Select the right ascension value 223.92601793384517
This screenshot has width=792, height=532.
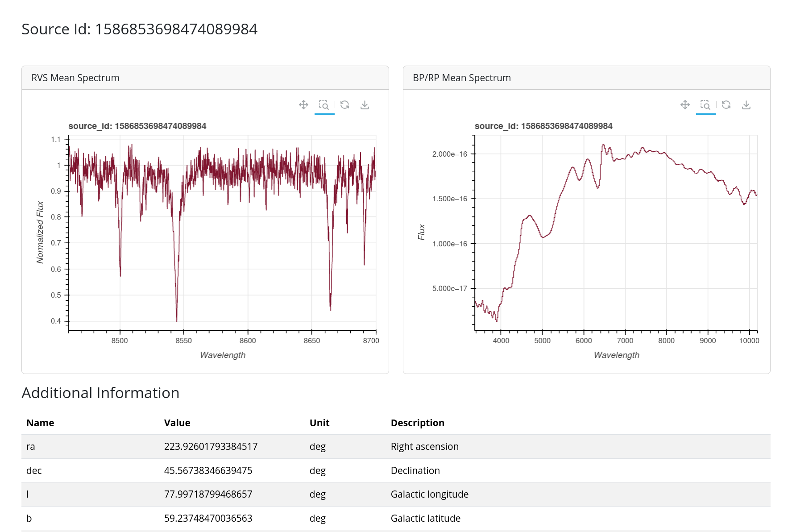click(x=211, y=447)
